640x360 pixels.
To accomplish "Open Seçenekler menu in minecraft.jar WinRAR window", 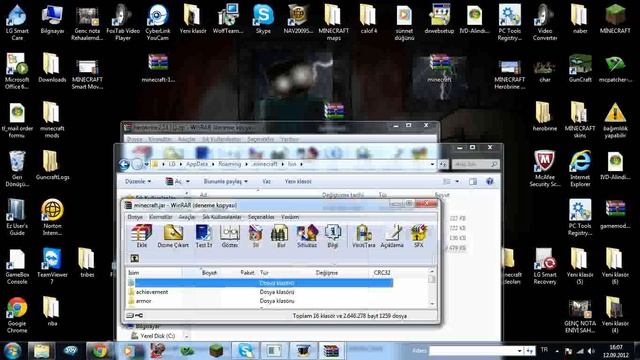I will tap(261, 217).
